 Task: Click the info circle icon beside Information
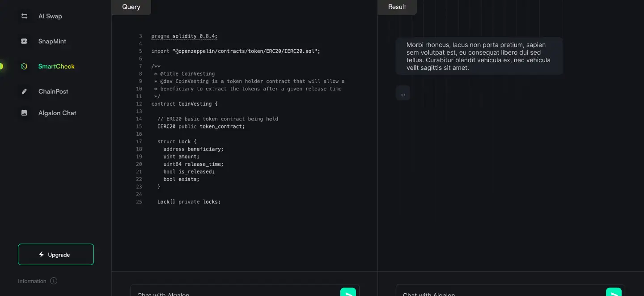pyautogui.click(x=54, y=281)
